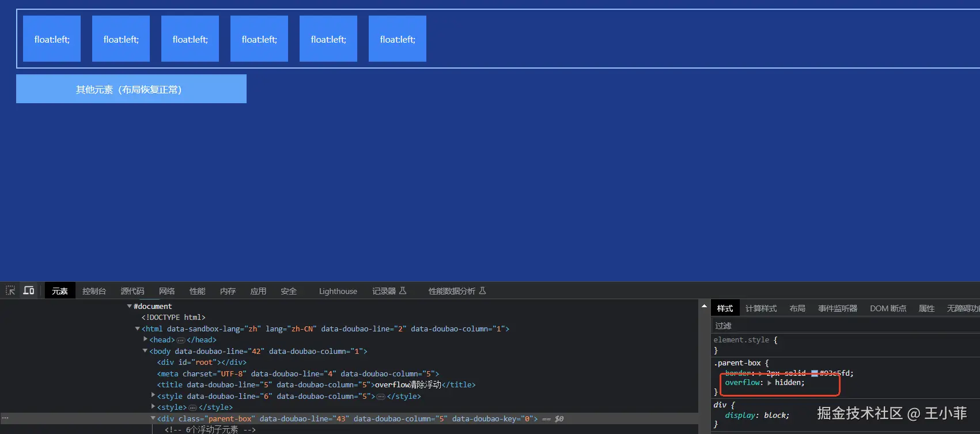Select the 无障碍功能 sidebar tab

[x=963, y=308]
